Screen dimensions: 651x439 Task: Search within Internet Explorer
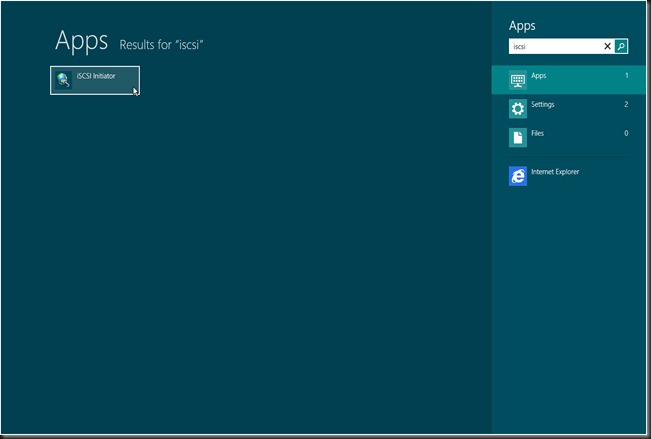pyautogui.click(x=568, y=176)
